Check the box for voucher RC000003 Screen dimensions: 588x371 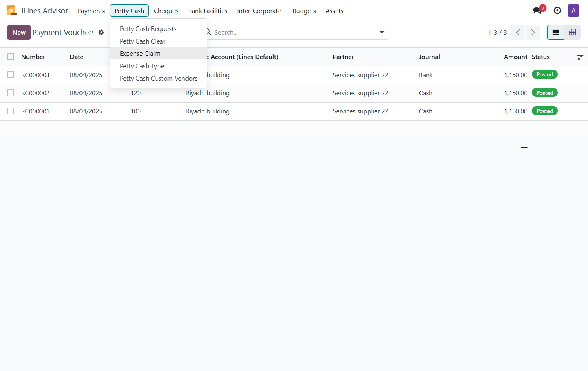click(x=11, y=74)
